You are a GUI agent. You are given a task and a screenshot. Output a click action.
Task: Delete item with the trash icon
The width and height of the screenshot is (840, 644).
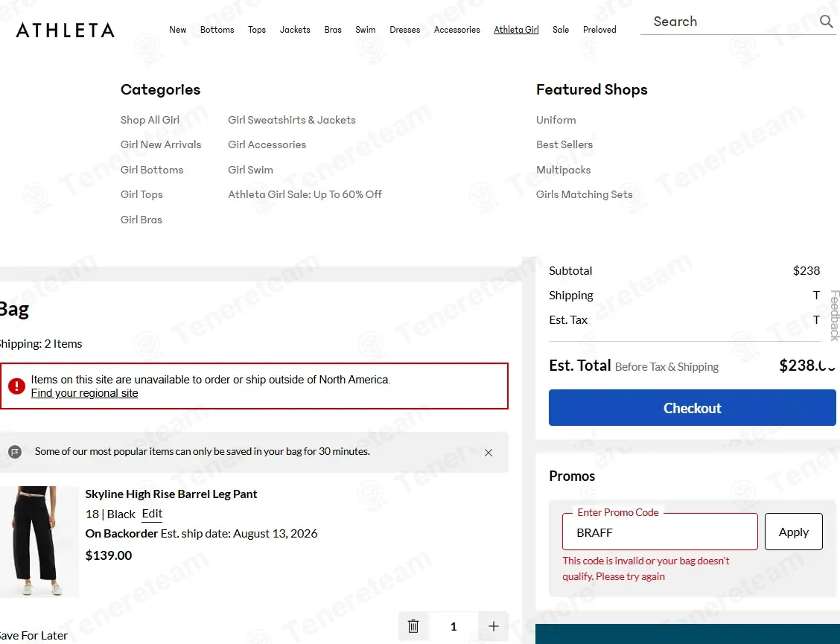tap(413, 626)
